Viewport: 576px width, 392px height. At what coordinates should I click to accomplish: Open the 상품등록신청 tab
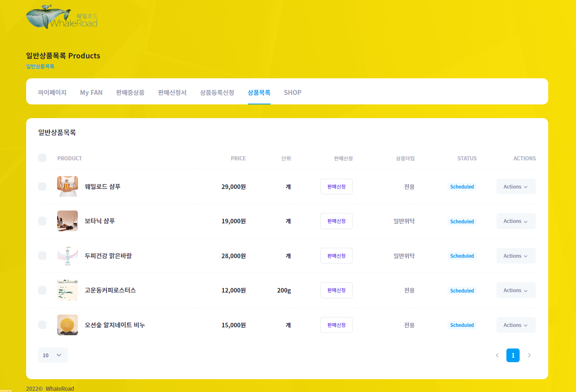coord(217,92)
